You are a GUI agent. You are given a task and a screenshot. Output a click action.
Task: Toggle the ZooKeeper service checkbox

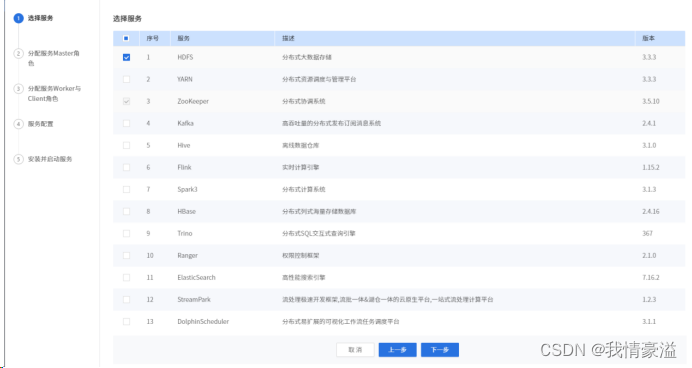coord(126,101)
